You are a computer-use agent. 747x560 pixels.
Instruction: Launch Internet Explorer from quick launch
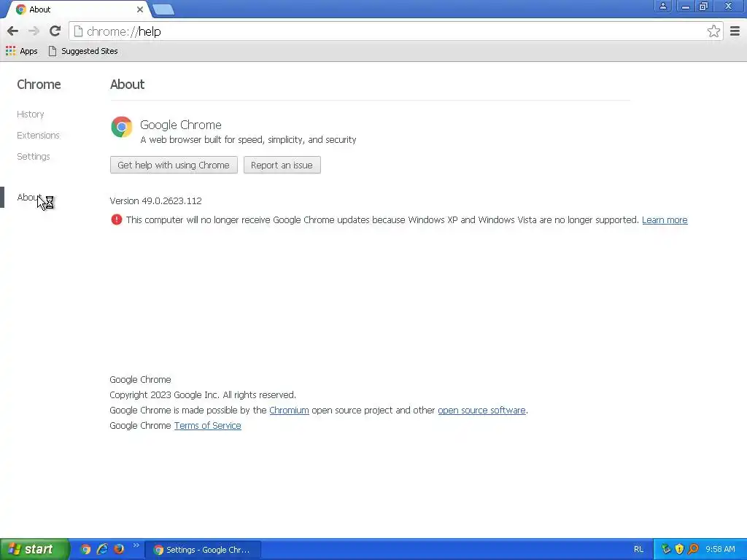click(102, 550)
